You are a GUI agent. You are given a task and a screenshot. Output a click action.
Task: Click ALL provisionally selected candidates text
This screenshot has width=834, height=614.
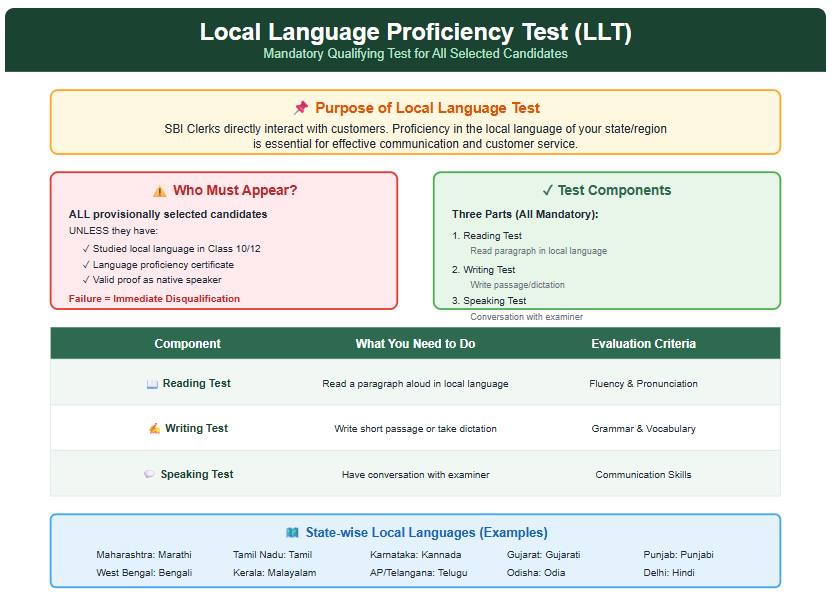point(168,214)
